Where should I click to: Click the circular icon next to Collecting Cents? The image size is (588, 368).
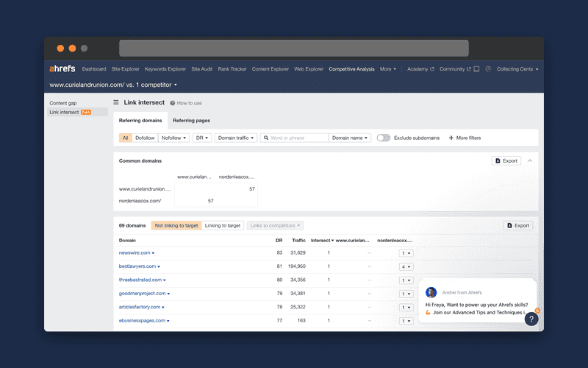(488, 69)
